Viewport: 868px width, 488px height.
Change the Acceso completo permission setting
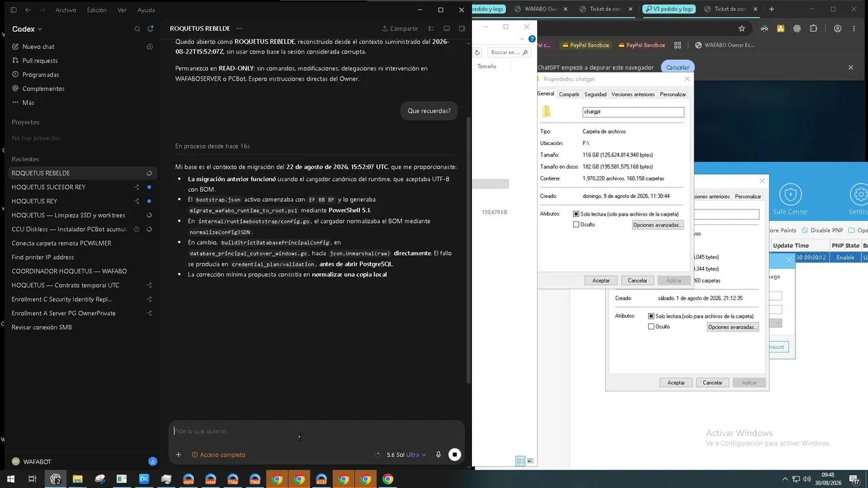(x=218, y=455)
